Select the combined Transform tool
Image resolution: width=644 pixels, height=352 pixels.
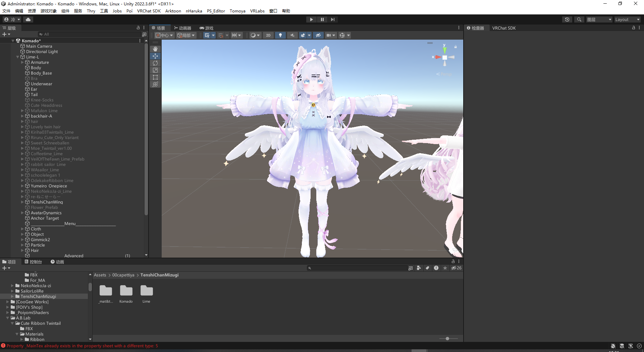(155, 84)
